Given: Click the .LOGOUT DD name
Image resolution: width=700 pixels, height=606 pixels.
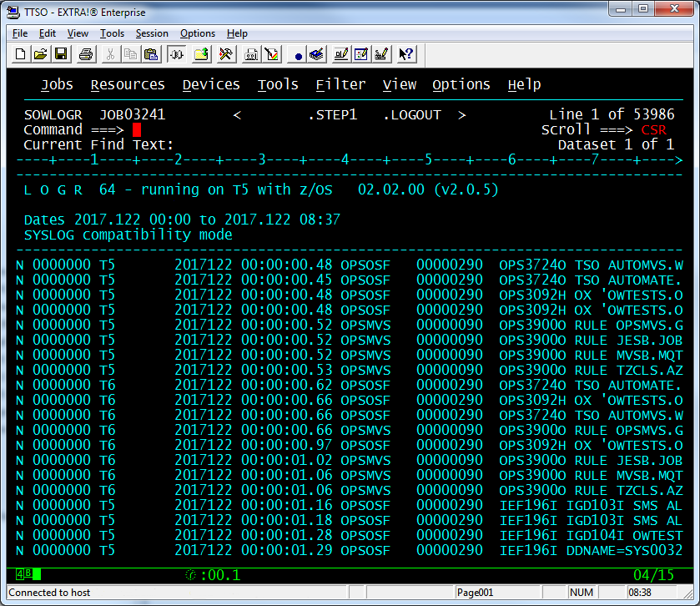Looking at the screenshot, I should 412,115.
